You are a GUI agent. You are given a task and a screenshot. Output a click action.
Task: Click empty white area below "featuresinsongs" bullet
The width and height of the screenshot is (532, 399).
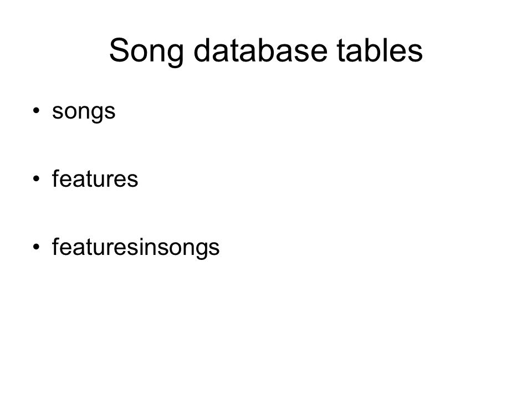(266, 323)
